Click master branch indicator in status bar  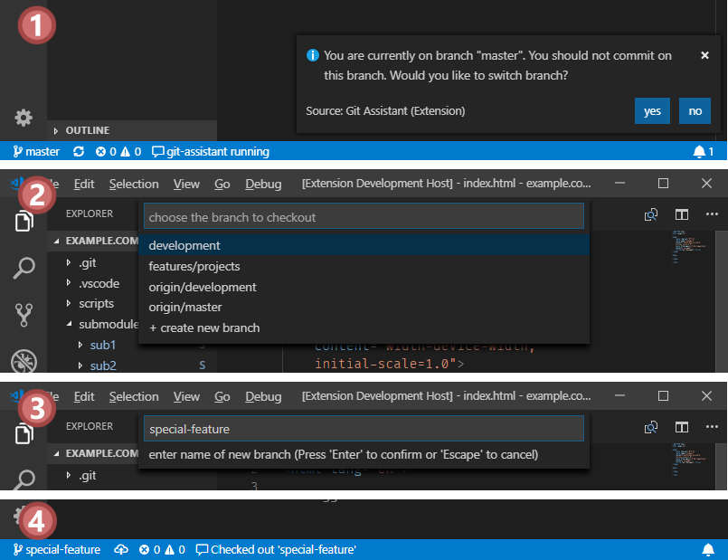tap(36, 152)
